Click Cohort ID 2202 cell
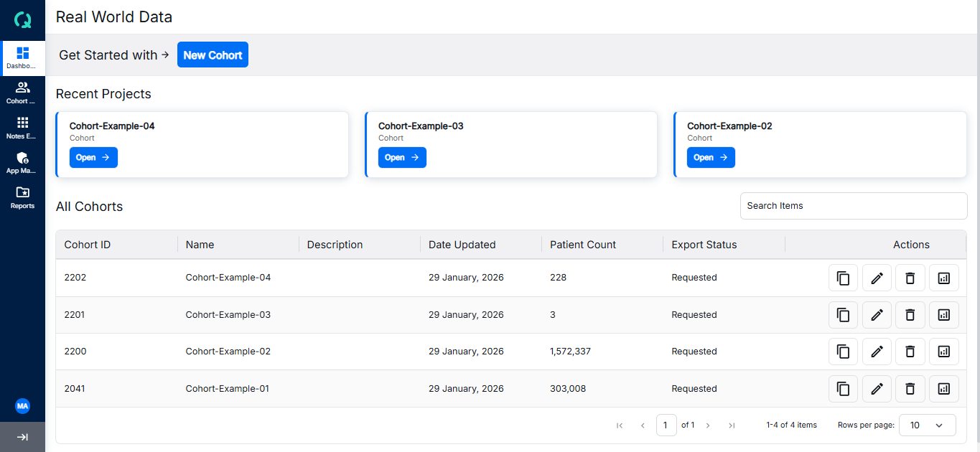980x452 pixels. click(75, 278)
